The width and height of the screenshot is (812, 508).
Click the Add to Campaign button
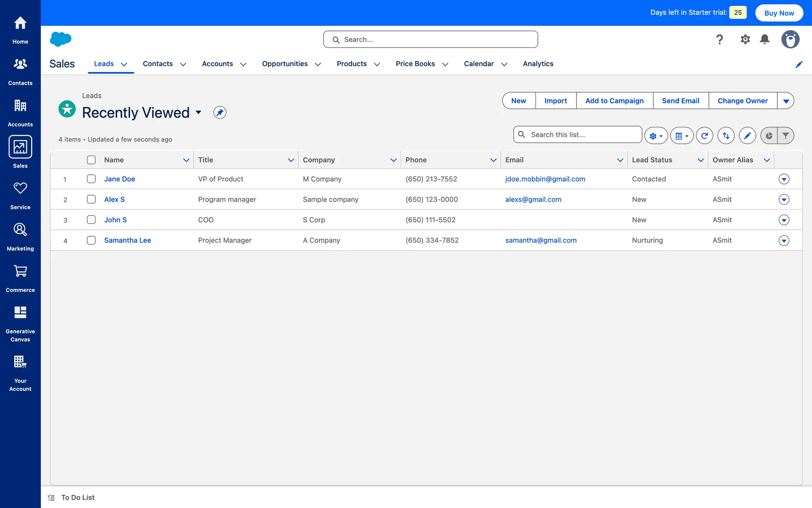[614, 101]
